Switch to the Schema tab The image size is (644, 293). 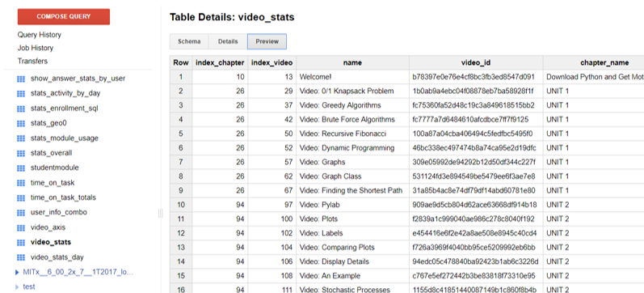click(x=189, y=41)
